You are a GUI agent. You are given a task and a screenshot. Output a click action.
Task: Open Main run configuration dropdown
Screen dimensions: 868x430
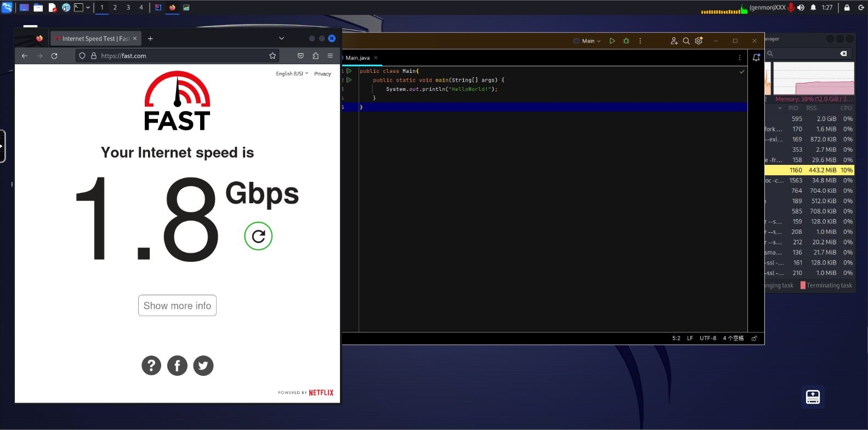(587, 41)
